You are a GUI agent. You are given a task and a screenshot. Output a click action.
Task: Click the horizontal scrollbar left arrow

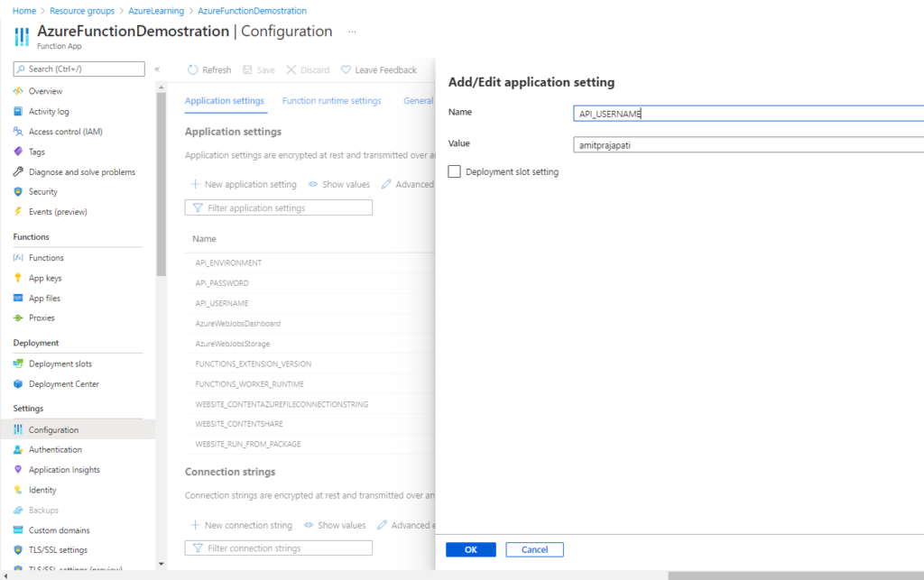pos(5,575)
